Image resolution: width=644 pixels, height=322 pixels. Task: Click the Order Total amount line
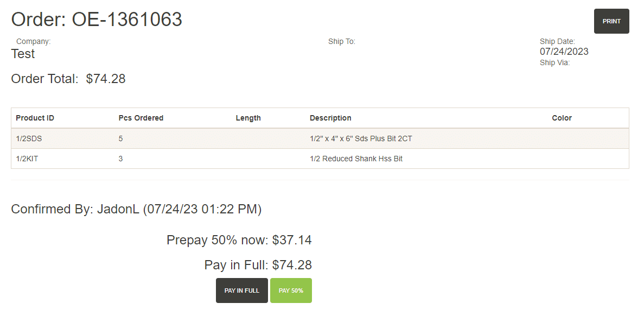68,79
